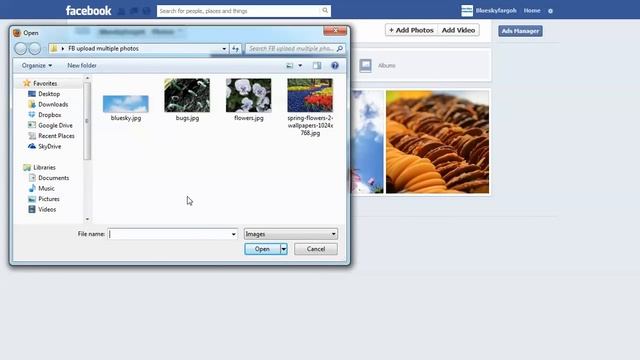Click Add Photos on Facebook page
This screenshot has width=640, height=360.
coord(411,30)
